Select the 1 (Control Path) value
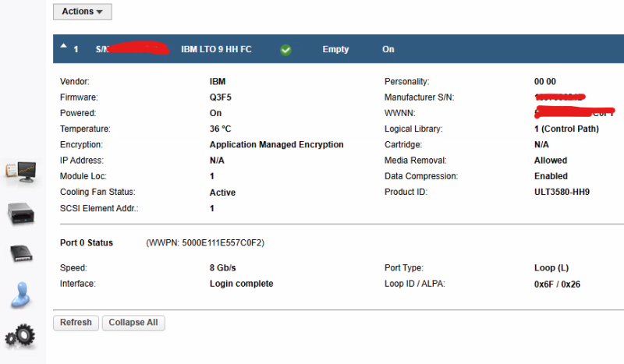This screenshot has width=624, height=364. point(566,129)
